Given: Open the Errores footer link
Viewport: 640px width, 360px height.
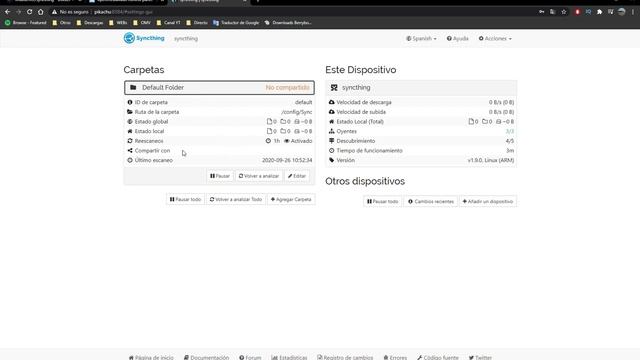Looking at the screenshot, I should [x=395, y=358].
